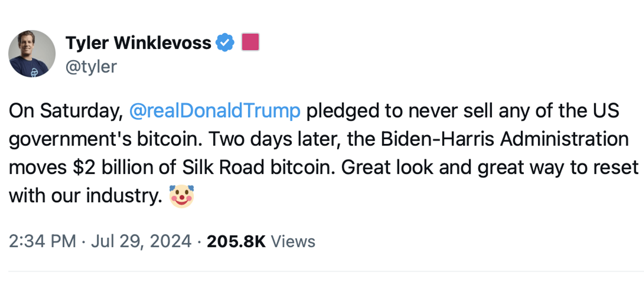Click "with our industry." text
The height and width of the screenshot is (283, 644).
tap(85, 196)
